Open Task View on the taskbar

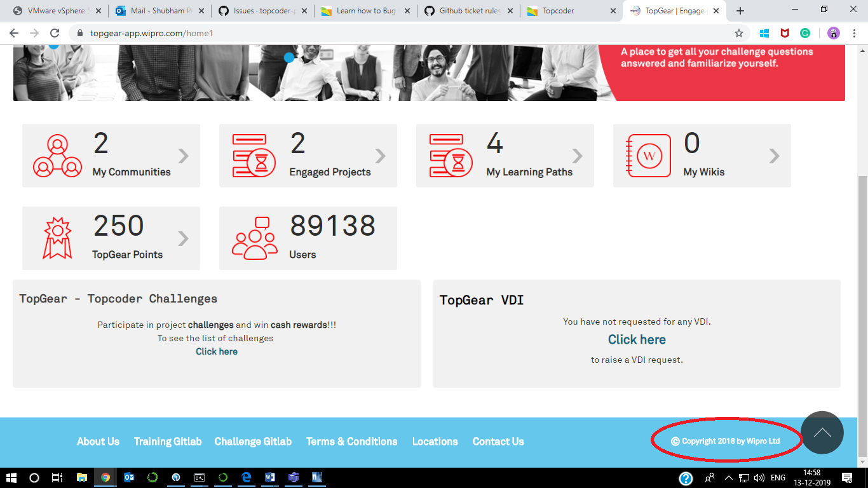coord(57,477)
